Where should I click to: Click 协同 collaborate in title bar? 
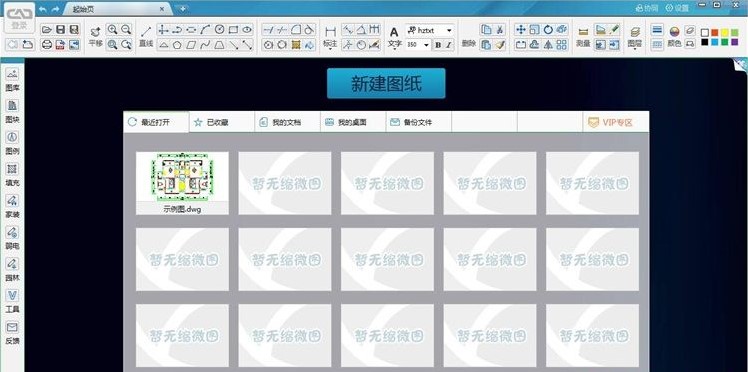coord(647,8)
